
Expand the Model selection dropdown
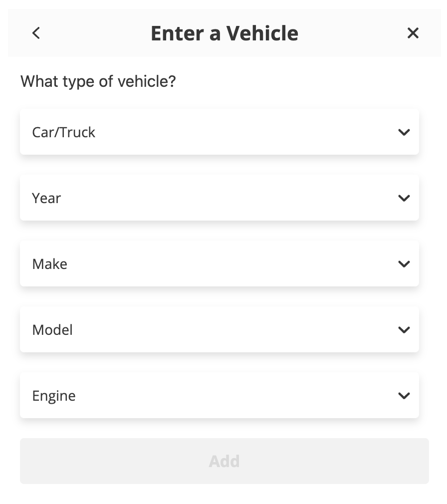220,330
